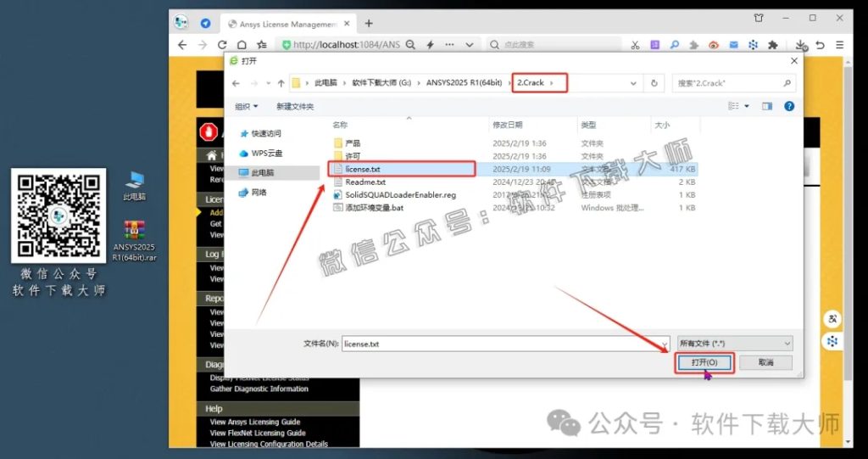The image size is (868, 459).
Task: Click the 打开(O) button
Action: (704, 362)
